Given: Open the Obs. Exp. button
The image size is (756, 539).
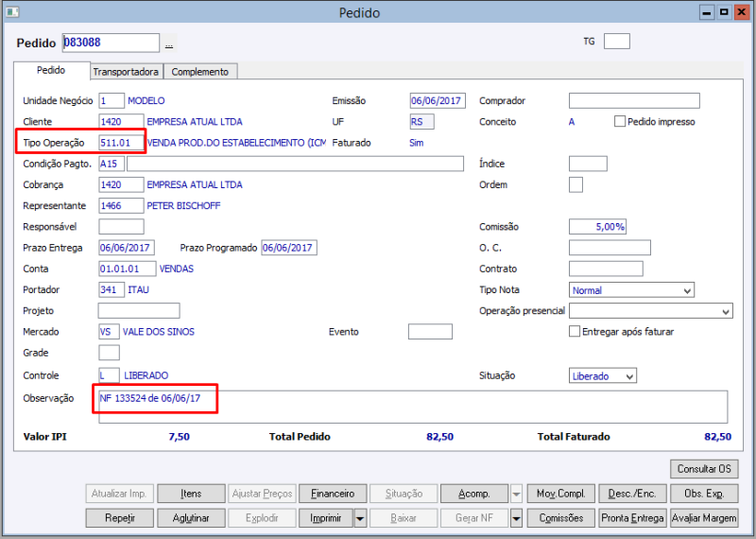Looking at the screenshot, I should 704,494.
